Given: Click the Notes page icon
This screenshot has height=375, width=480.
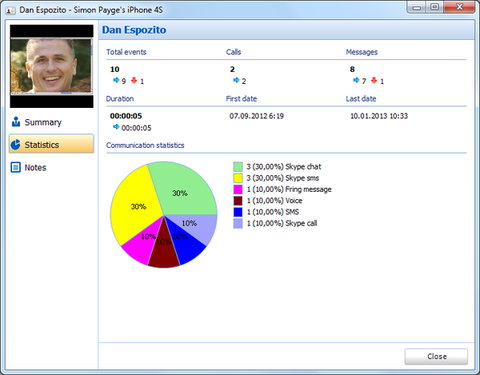Looking at the screenshot, I should 16,167.
